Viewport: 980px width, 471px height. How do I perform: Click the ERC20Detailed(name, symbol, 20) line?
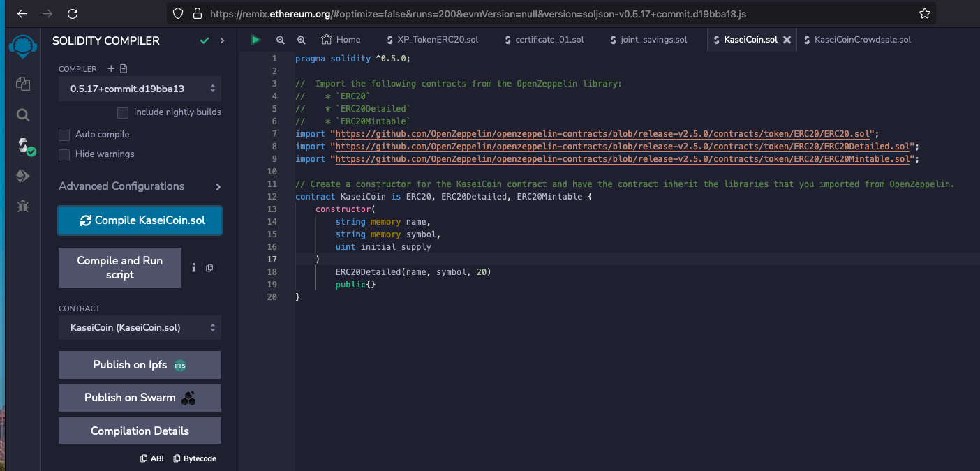coord(413,272)
